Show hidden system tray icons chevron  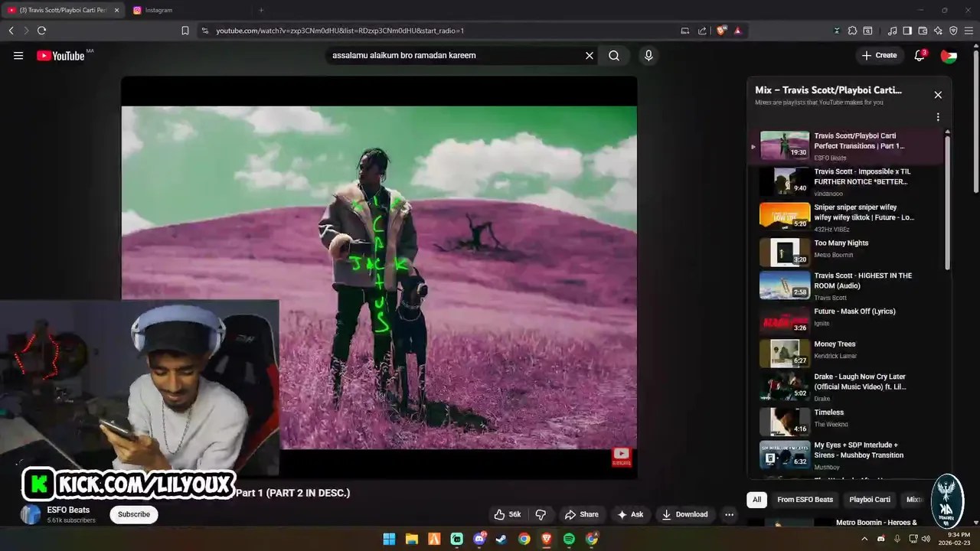865,539
